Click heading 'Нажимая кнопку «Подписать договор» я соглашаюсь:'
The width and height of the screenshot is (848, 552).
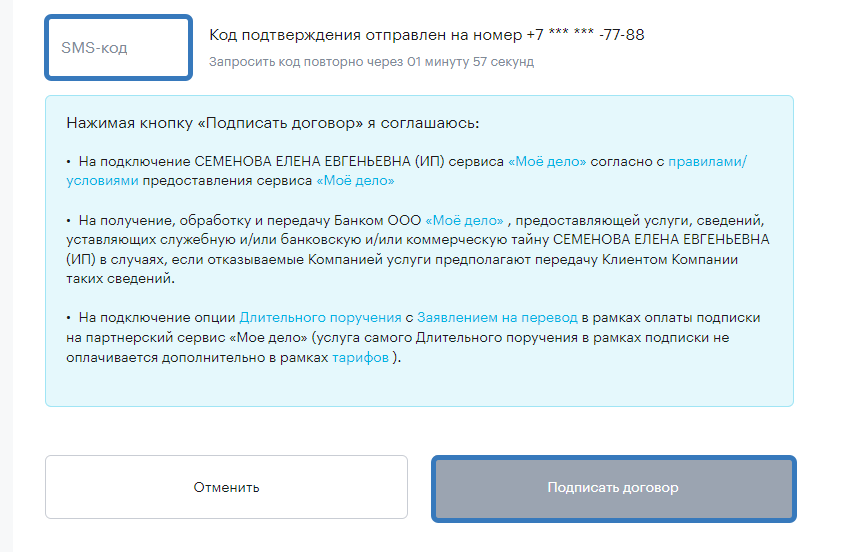point(273,123)
